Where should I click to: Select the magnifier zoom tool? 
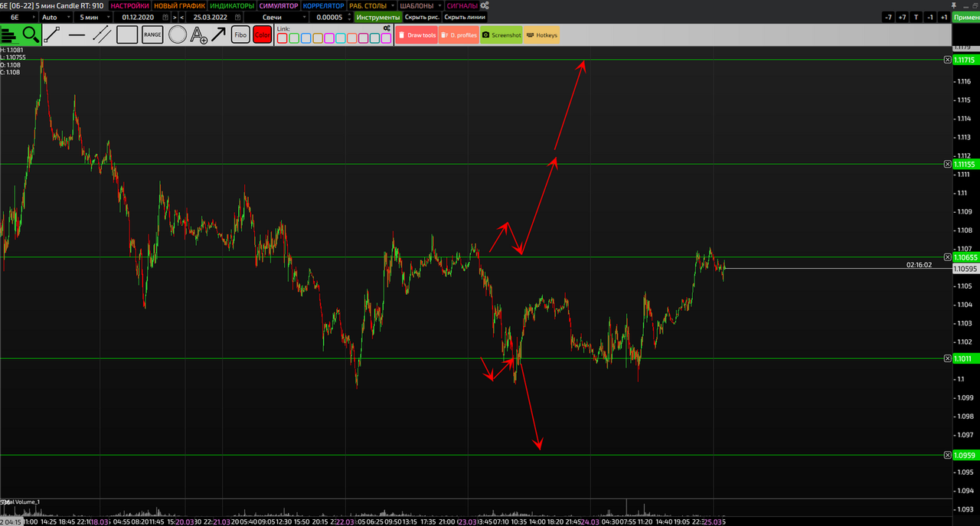(x=31, y=34)
